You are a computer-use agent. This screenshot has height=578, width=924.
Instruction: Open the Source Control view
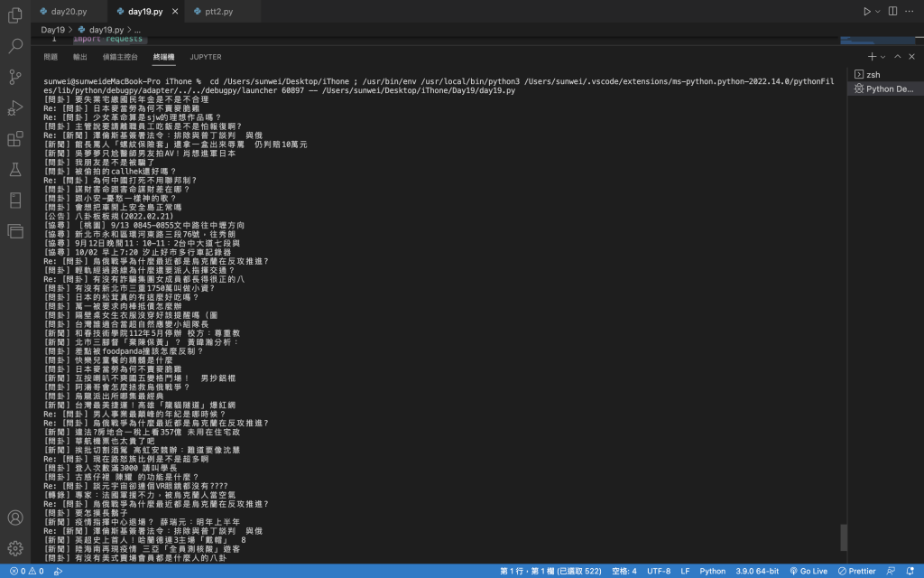point(15,77)
